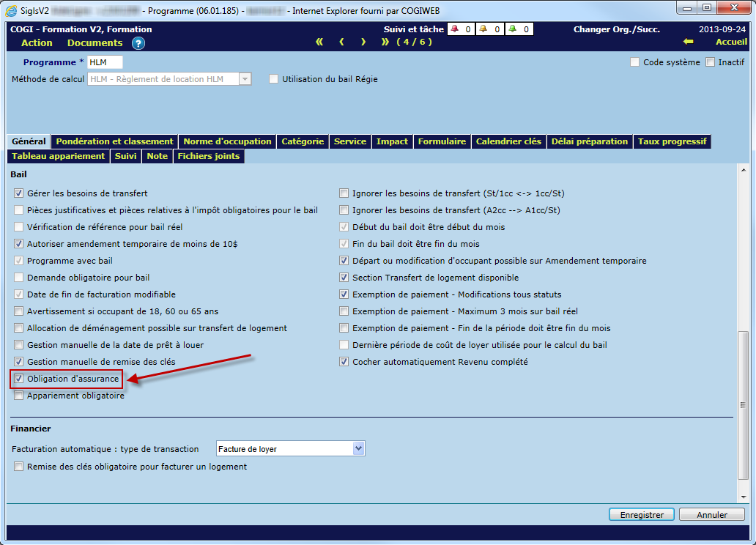Screen dimensions: 756x545
Task: Click the Accueil link
Action: coord(731,42)
